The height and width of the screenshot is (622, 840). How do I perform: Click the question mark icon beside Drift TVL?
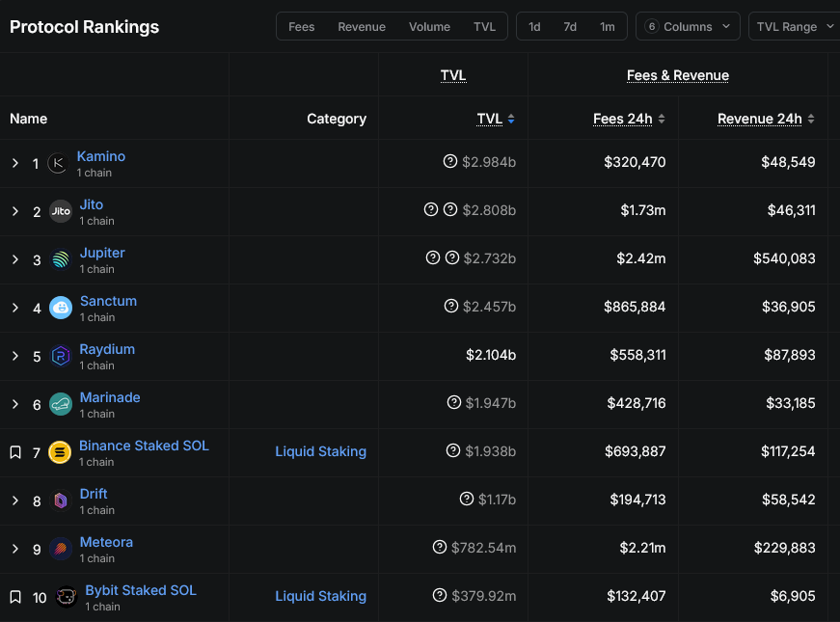click(x=467, y=499)
